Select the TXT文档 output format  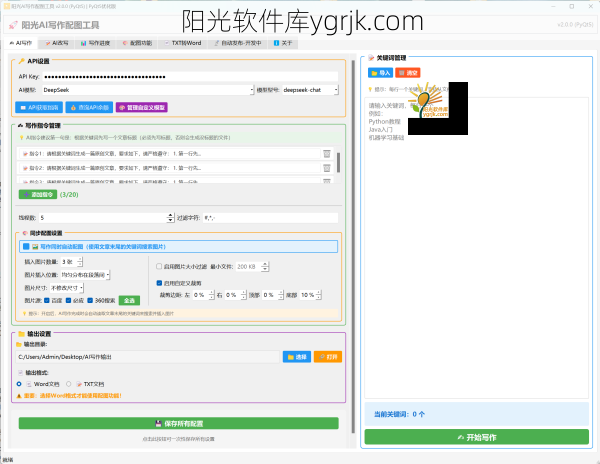click(x=69, y=384)
